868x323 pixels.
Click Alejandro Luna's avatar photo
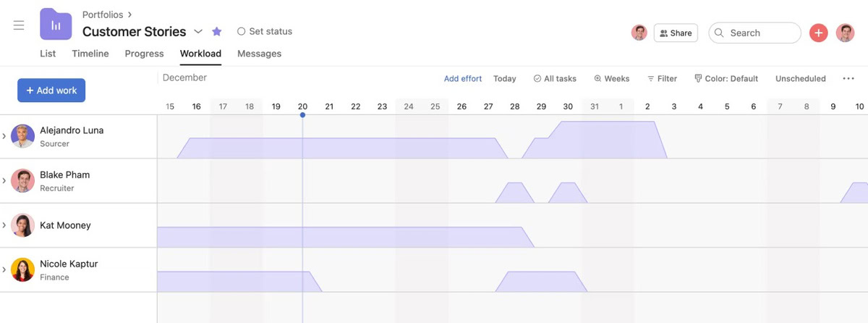pyautogui.click(x=23, y=136)
